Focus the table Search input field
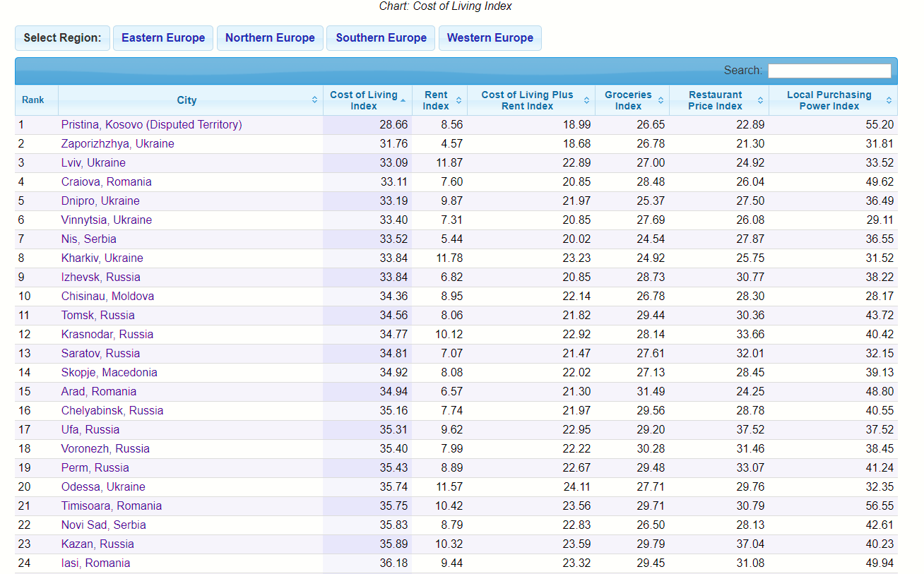 pyautogui.click(x=829, y=71)
